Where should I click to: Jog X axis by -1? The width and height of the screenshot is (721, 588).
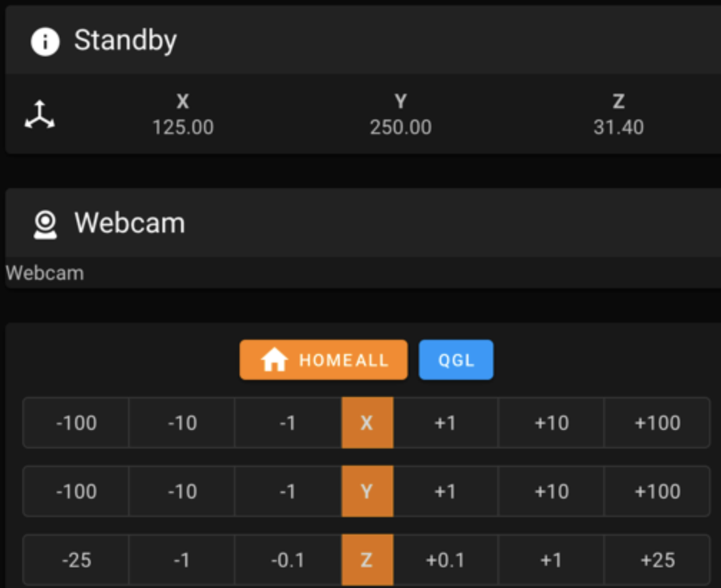click(x=288, y=423)
